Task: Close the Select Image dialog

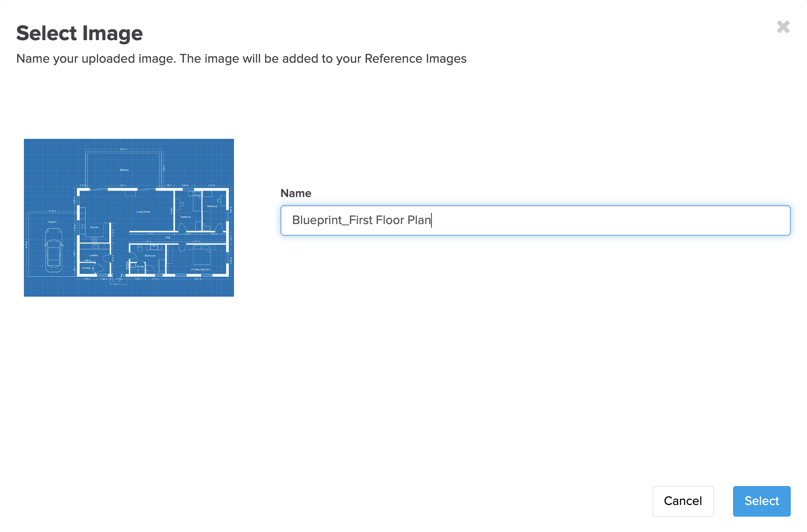Action: click(x=783, y=27)
